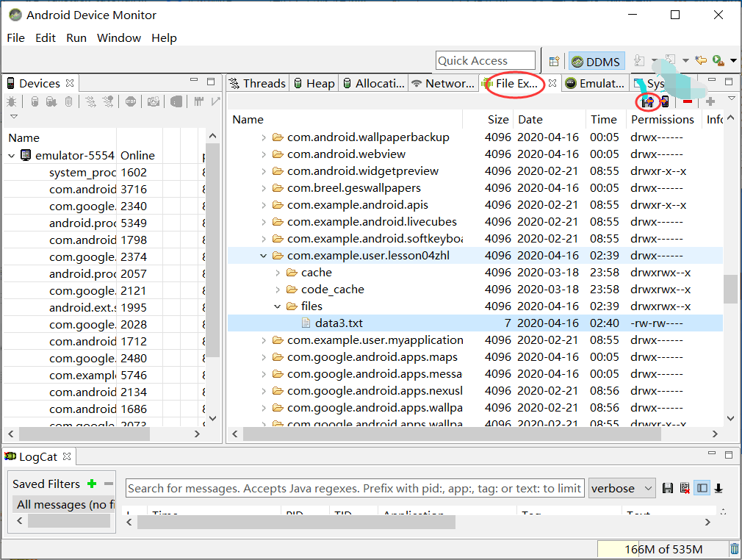
Task: Click the debug bug icon in Devices panel
Action: click(x=11, y=101)
